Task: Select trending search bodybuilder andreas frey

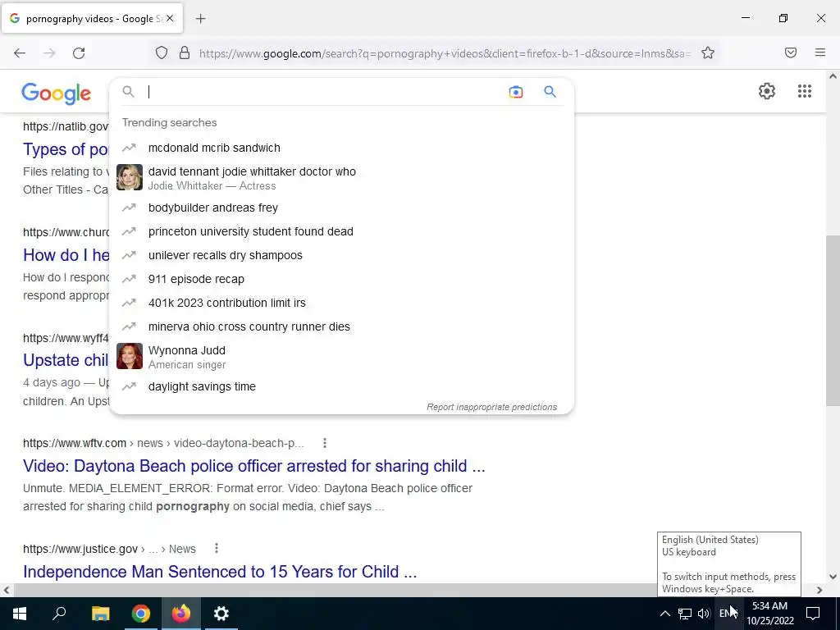Action: 341,208
